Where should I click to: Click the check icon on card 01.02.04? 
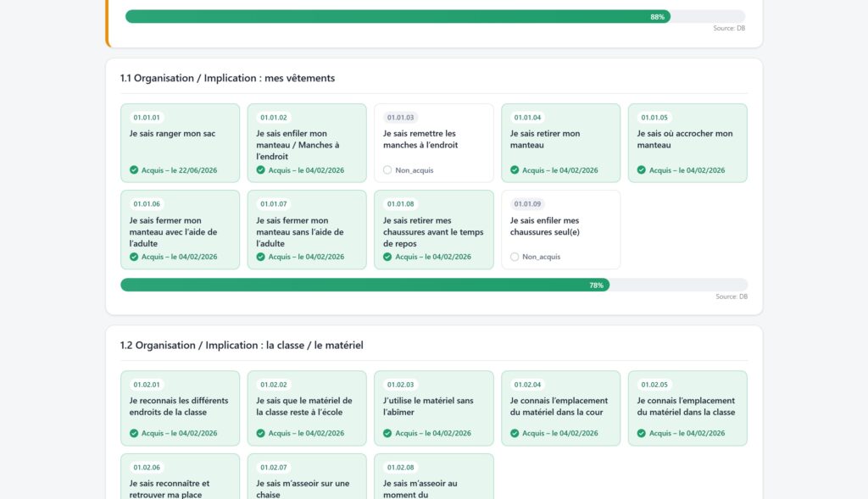tap(515, 433)
